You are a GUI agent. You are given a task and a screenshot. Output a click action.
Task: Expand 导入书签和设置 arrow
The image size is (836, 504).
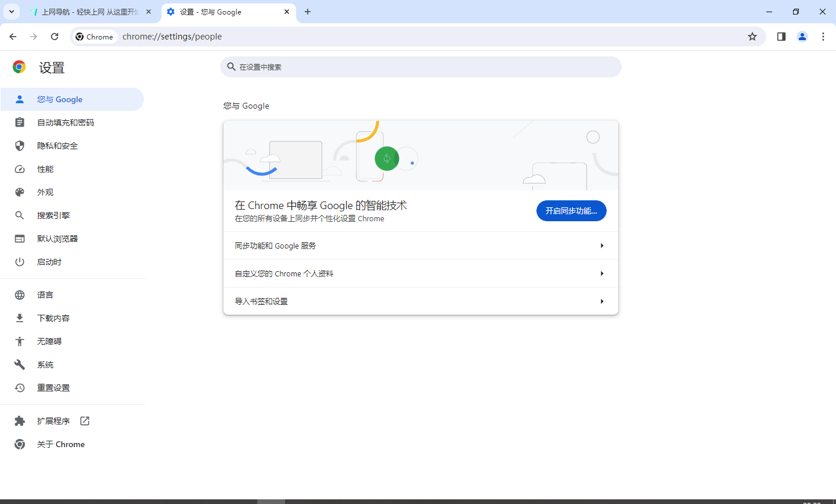pyautogui.click(x=602, y=301)
